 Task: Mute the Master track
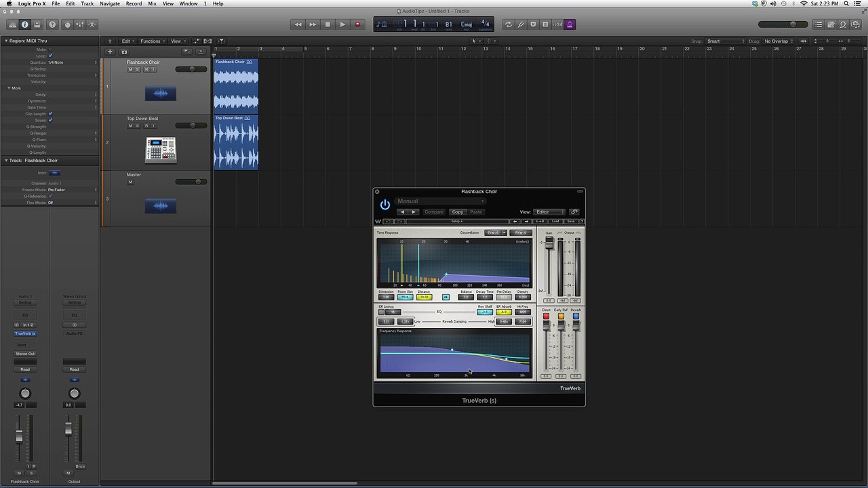[x=130, y=182]
